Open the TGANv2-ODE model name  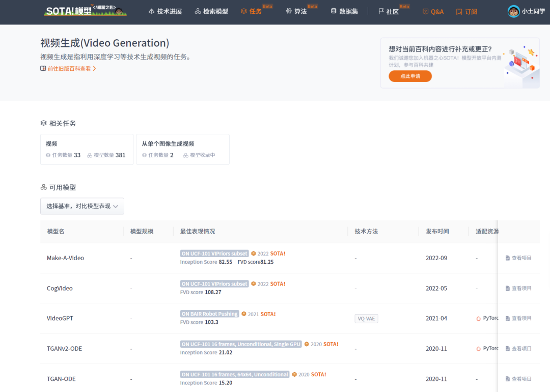(x=64, y=349)
